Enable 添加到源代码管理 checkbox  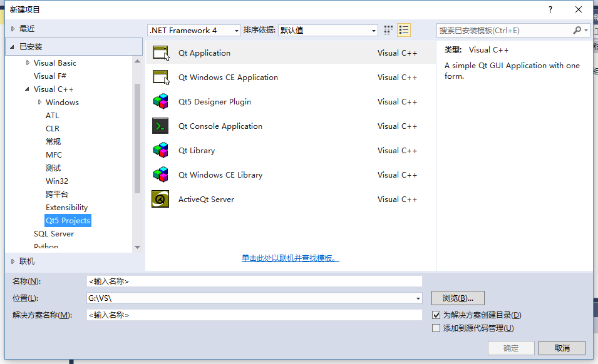(x=436, y=328)
